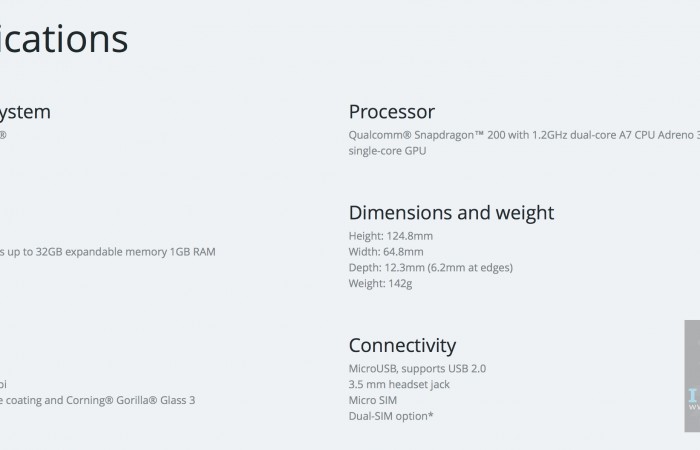Click the 'Micro SIM' text
Viewport: 700px width, 450px height.
point(373,400)
